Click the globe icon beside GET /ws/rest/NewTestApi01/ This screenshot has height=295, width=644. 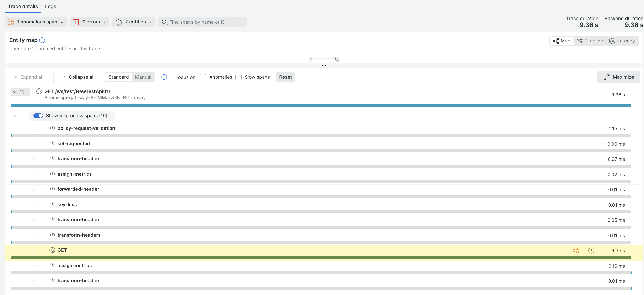[x=39, y=91]
